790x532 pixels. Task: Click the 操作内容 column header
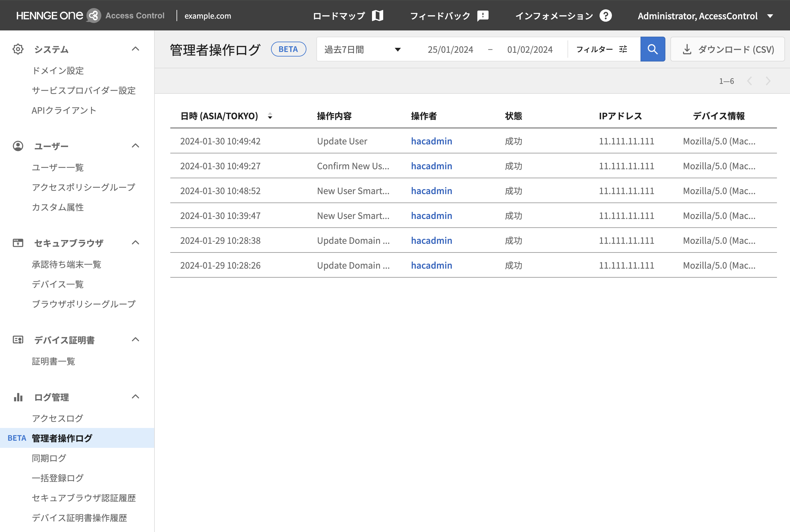pyautogui.click(x=334, y=116)
